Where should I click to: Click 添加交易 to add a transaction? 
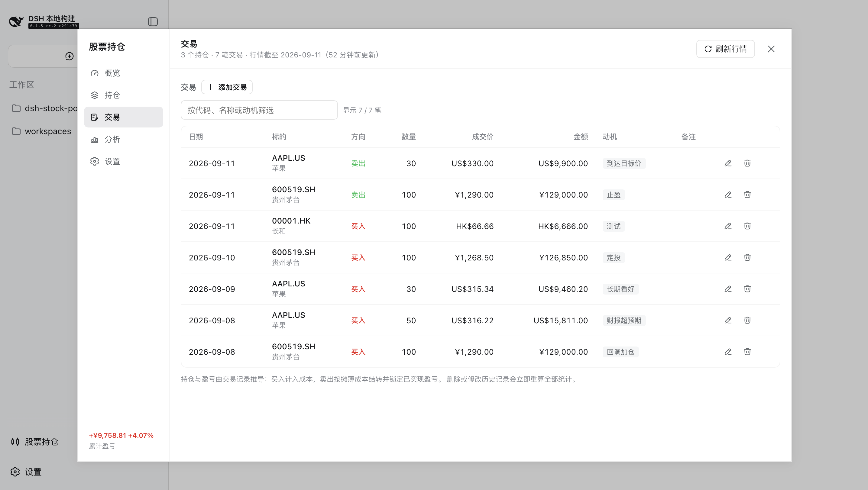[227, 87]
